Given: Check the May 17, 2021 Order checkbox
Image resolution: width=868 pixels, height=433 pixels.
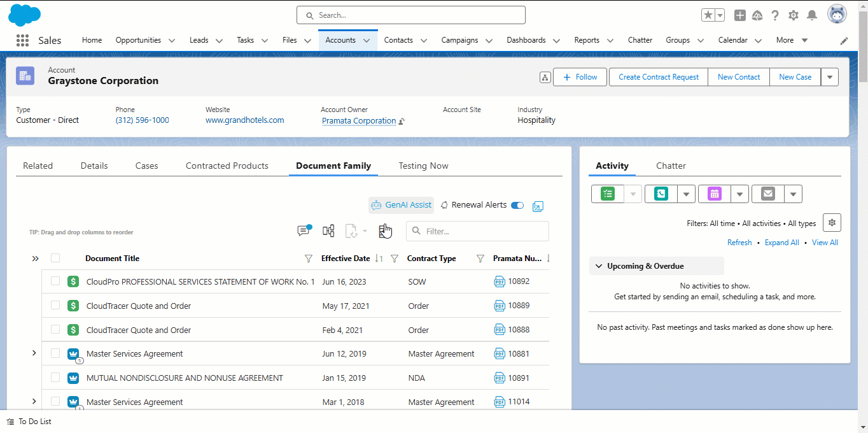Looking at the screenshot, I should pyautogui.click(x=55, y=305).
